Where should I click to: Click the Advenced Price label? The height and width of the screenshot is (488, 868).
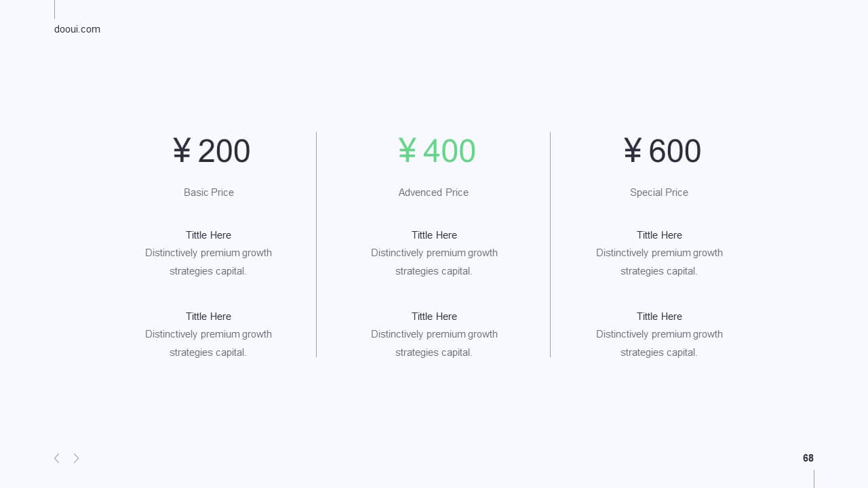[433, 192]
